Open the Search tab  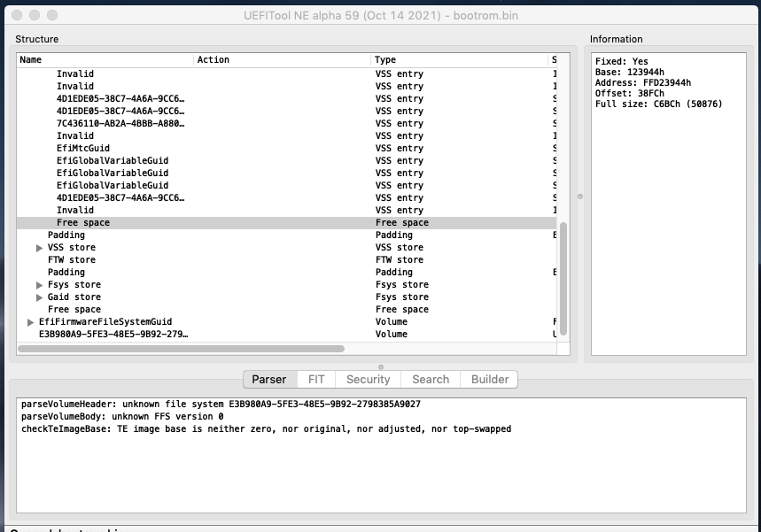coord(431,379)
